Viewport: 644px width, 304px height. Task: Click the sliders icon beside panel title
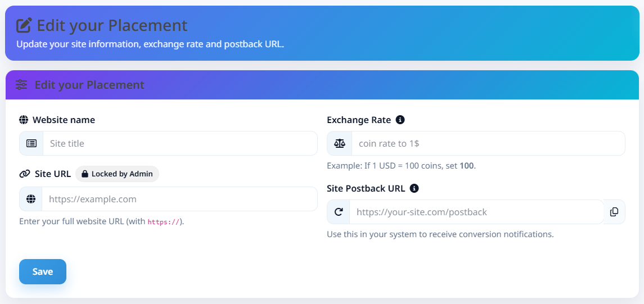click(21, 85)
